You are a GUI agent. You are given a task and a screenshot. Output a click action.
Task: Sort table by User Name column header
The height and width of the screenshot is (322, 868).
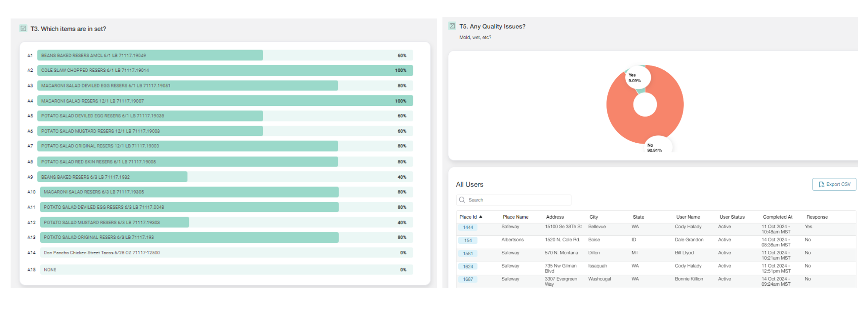click(688, 217)
